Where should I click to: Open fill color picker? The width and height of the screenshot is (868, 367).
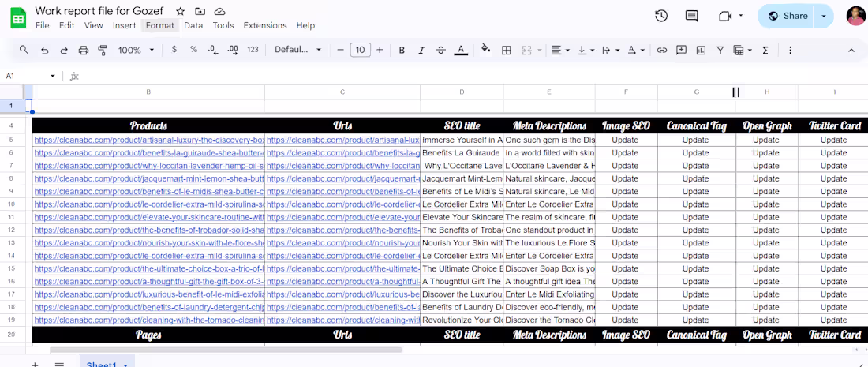click(x=486, y=49)
